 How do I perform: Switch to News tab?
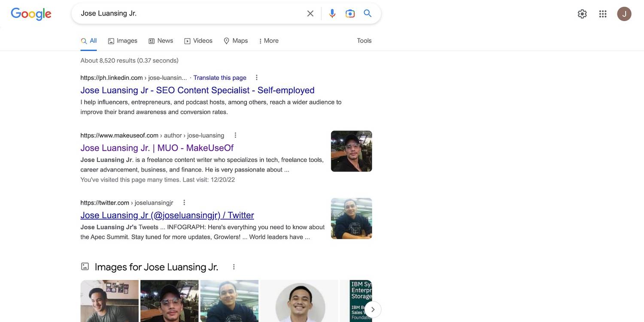[161, 41]
